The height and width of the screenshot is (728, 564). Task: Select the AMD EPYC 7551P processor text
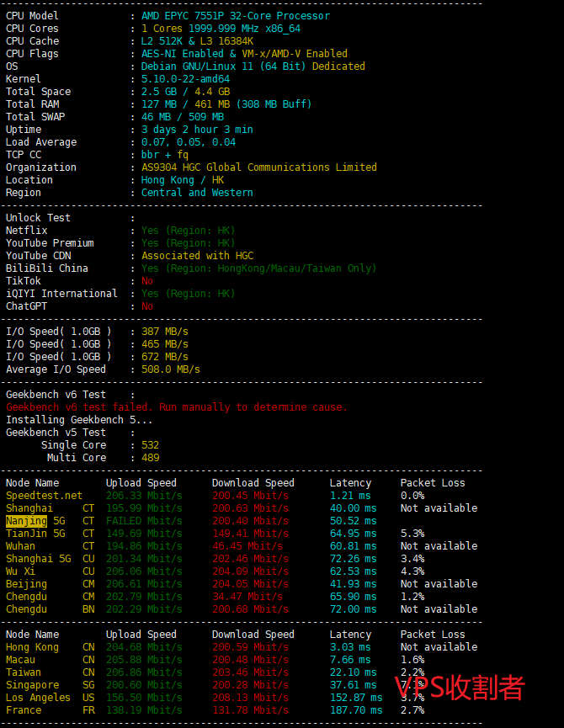point(235,16)
